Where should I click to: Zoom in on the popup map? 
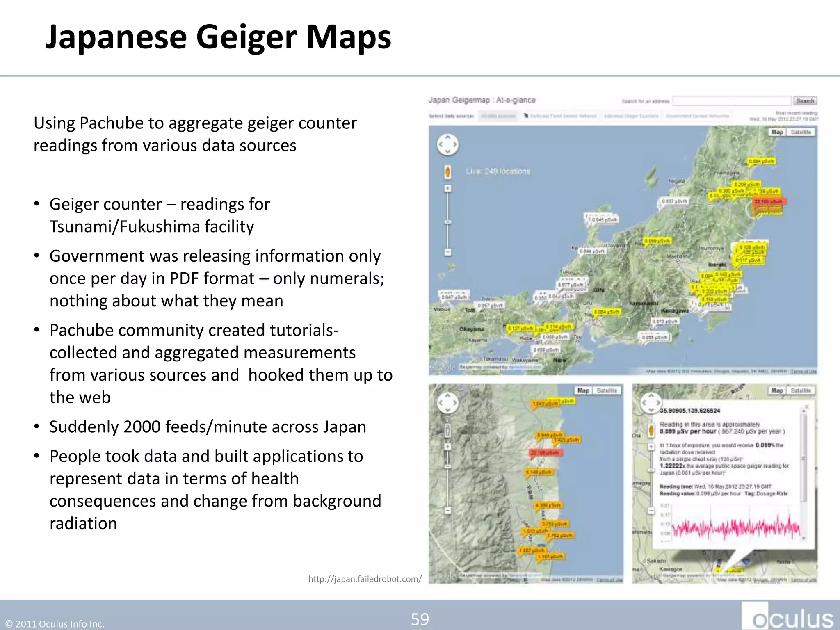coord(651,447)
